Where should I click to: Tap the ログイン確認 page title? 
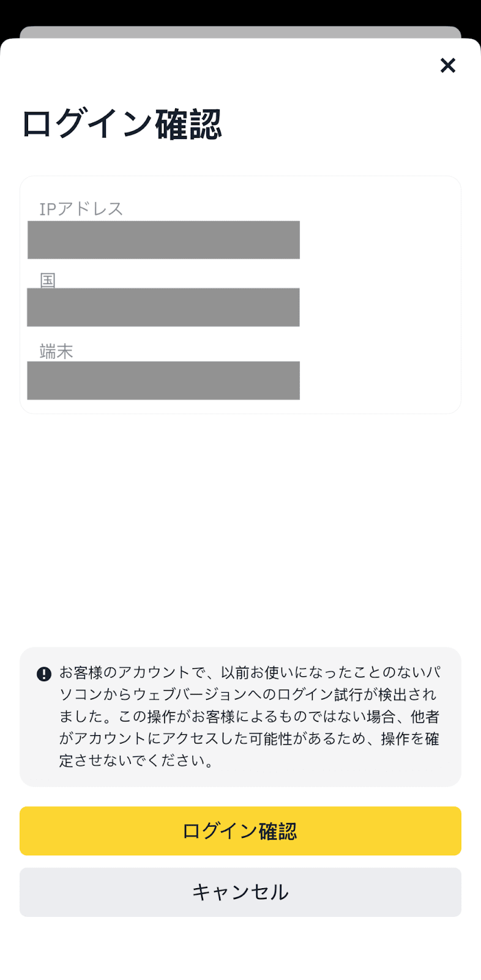pyautogui.click(x=122, y=124)
